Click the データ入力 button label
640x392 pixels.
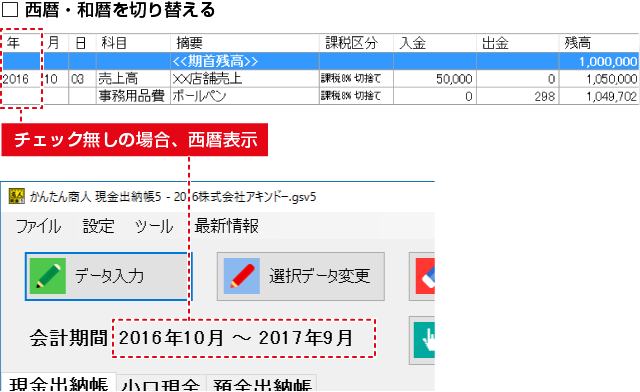(x=109, y=276)
